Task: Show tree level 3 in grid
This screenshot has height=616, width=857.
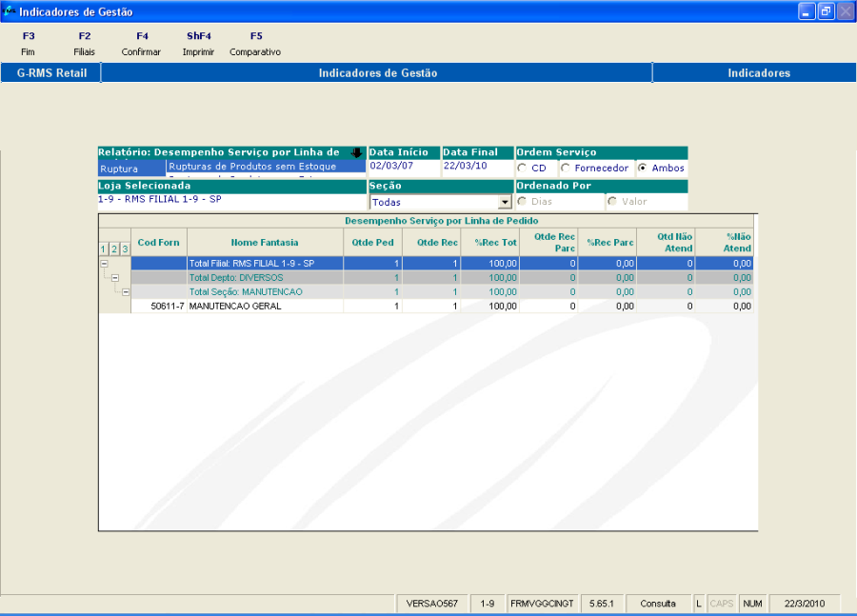Action: [125, 249]
